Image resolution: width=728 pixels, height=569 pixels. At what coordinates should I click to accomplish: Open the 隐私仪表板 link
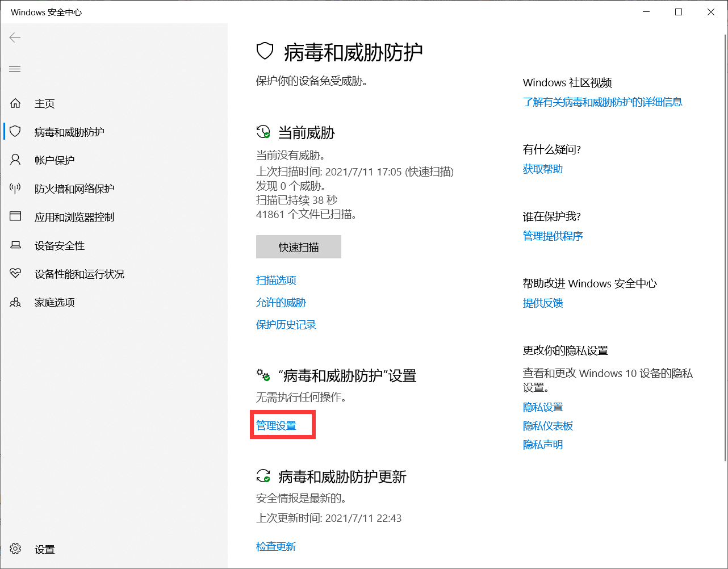(x=548, y=426)
